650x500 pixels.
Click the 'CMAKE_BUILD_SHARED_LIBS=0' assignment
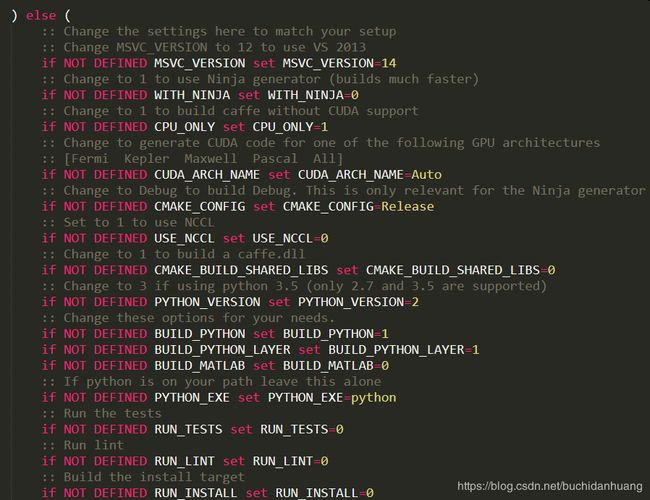(460, 270)
